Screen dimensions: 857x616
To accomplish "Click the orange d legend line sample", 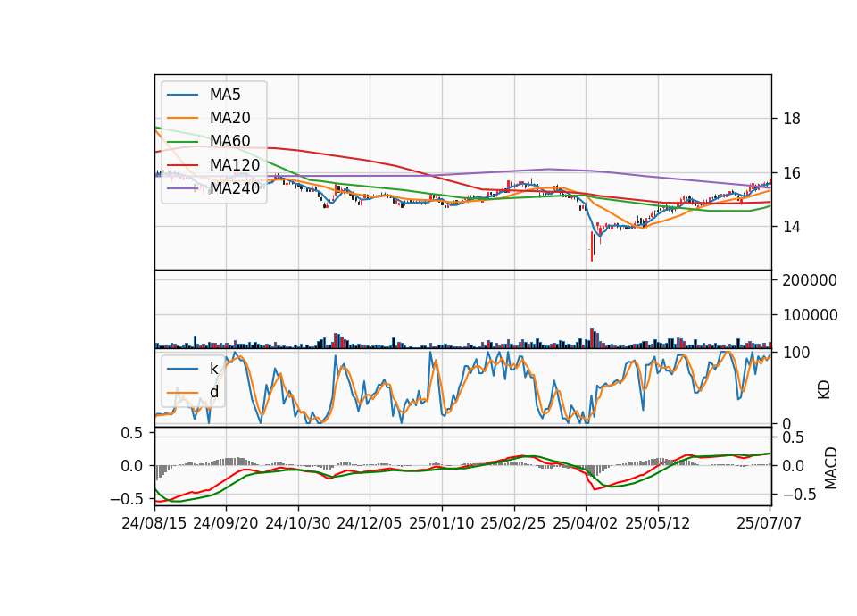I will [x=182, y=392].
